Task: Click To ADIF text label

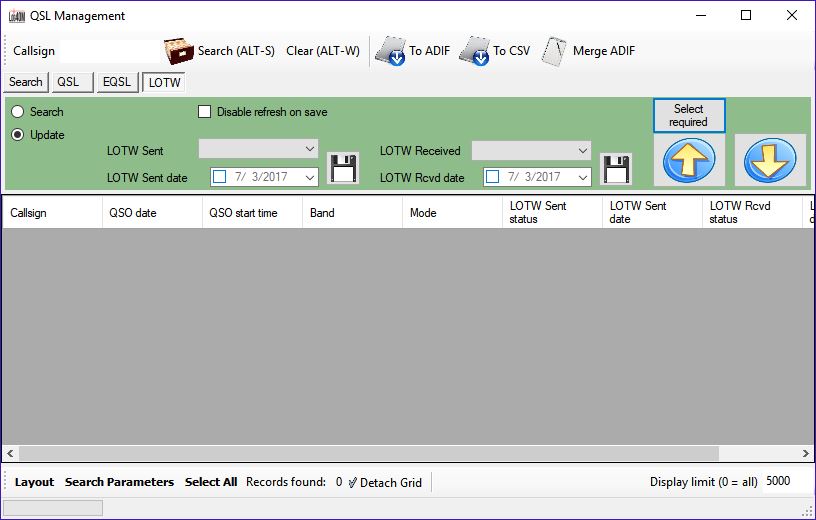Action: tap(429, 51)
